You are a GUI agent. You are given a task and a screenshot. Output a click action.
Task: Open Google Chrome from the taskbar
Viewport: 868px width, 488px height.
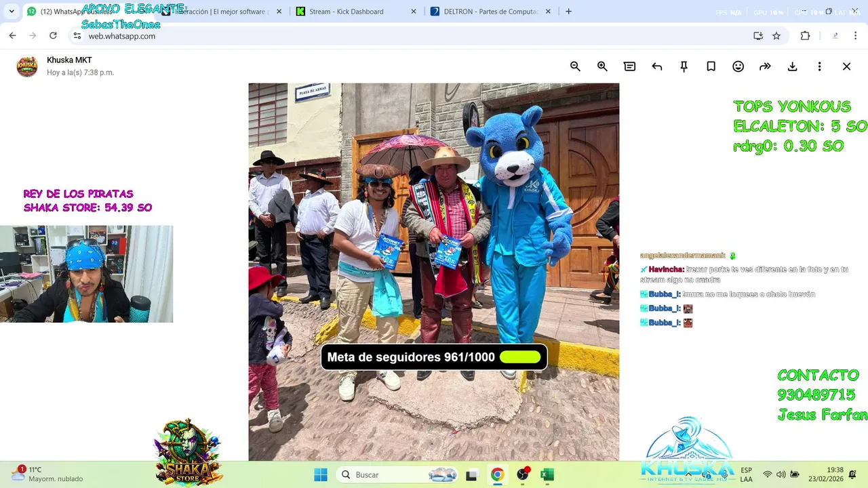tap(497, 474)
